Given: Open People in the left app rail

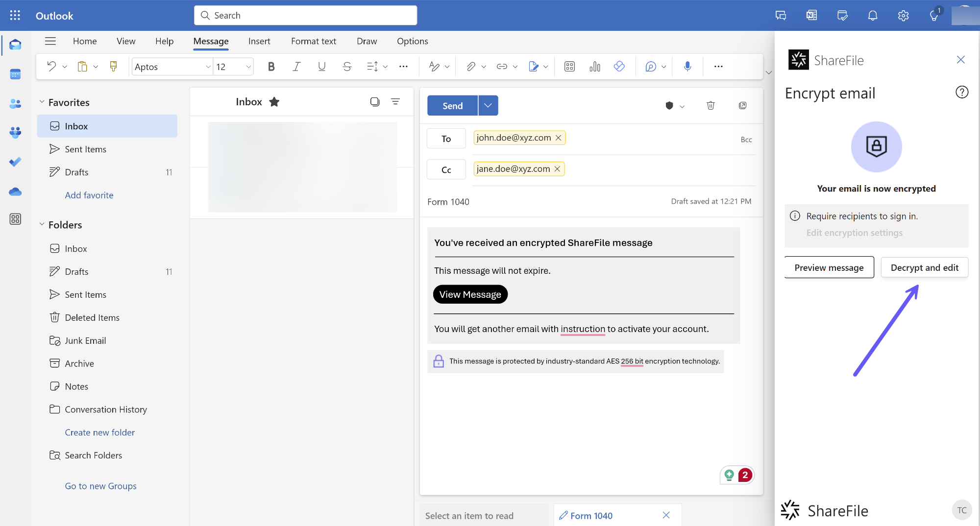Looking at the screenshot, I should pyautogui.click(x=15, y=103).
